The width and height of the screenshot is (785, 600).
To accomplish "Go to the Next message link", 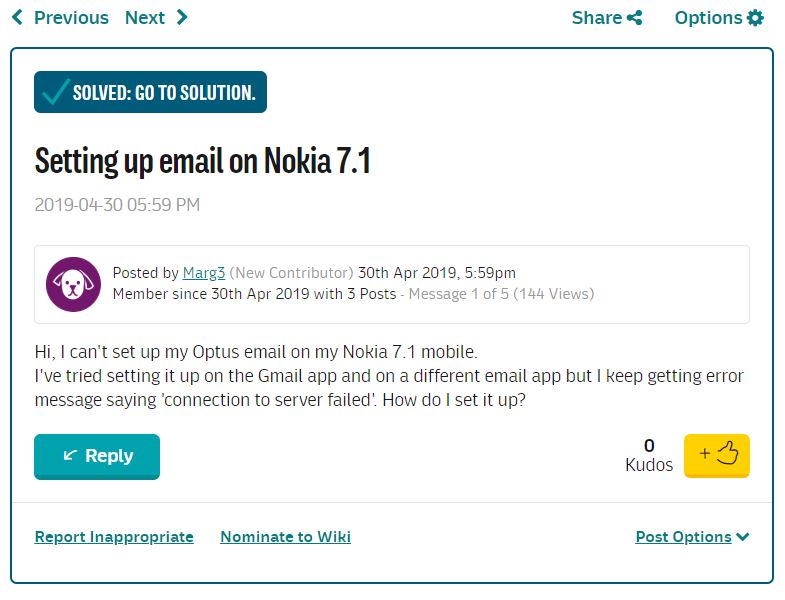I will (145, 18).
